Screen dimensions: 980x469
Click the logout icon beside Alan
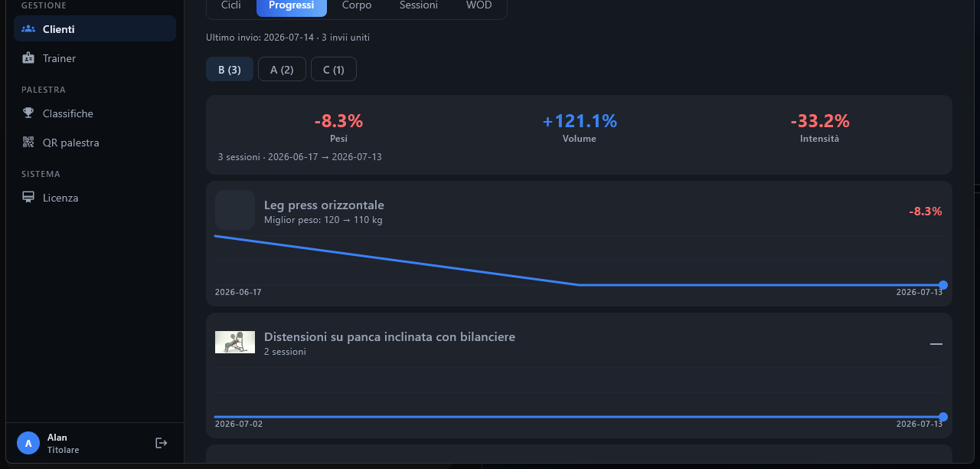[162, 443]
